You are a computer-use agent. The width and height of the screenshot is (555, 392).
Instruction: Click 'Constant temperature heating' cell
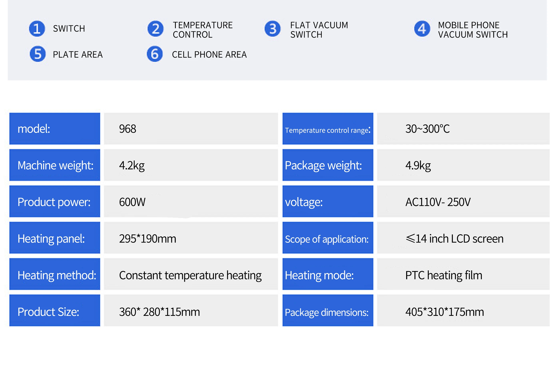190,275
